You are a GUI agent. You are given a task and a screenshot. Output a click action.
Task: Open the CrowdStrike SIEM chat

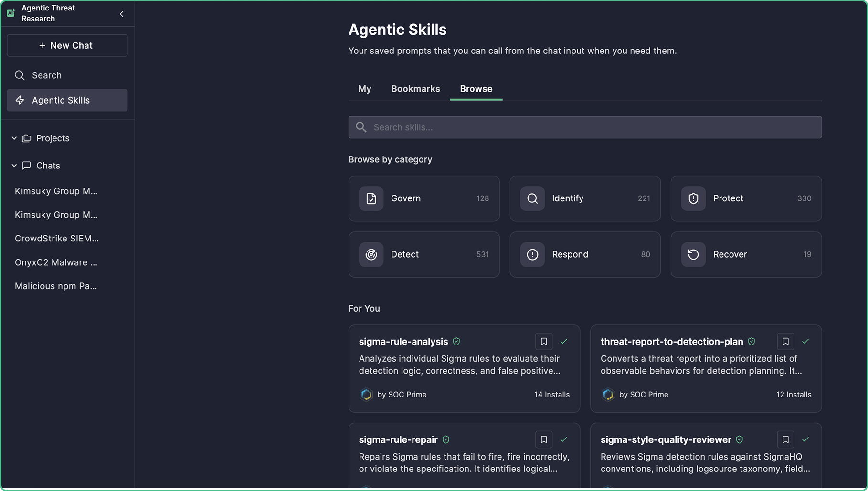point(57,239)
